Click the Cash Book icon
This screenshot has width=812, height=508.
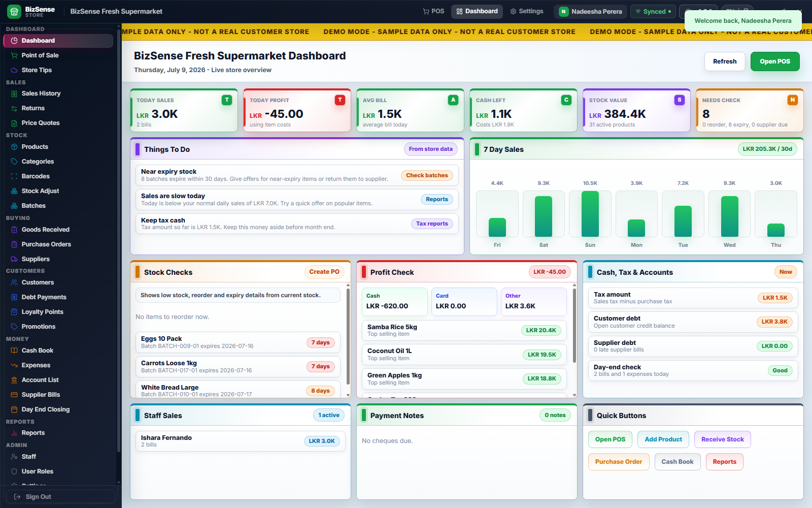pos(14,351)
